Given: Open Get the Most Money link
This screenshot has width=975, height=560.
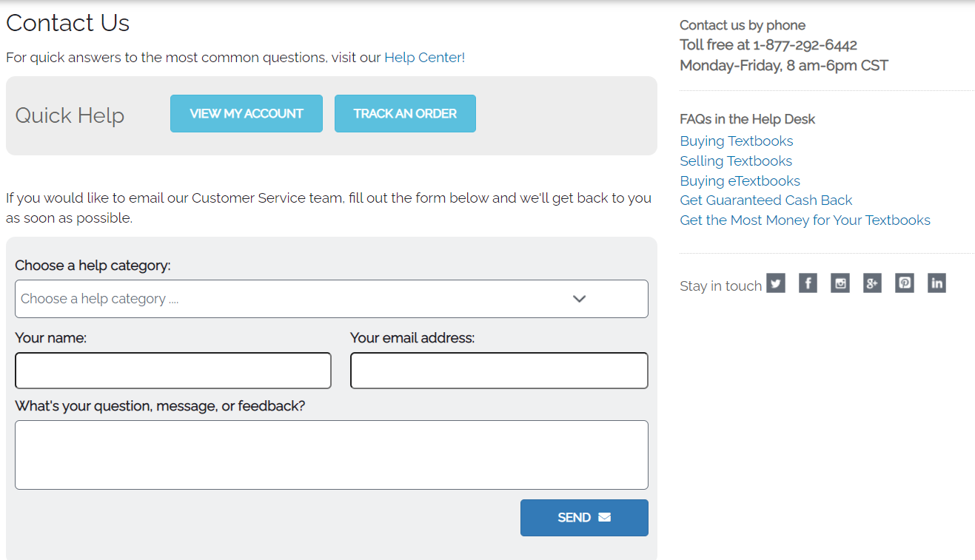Looking at the screenshot, I should [x=805, y=220].
